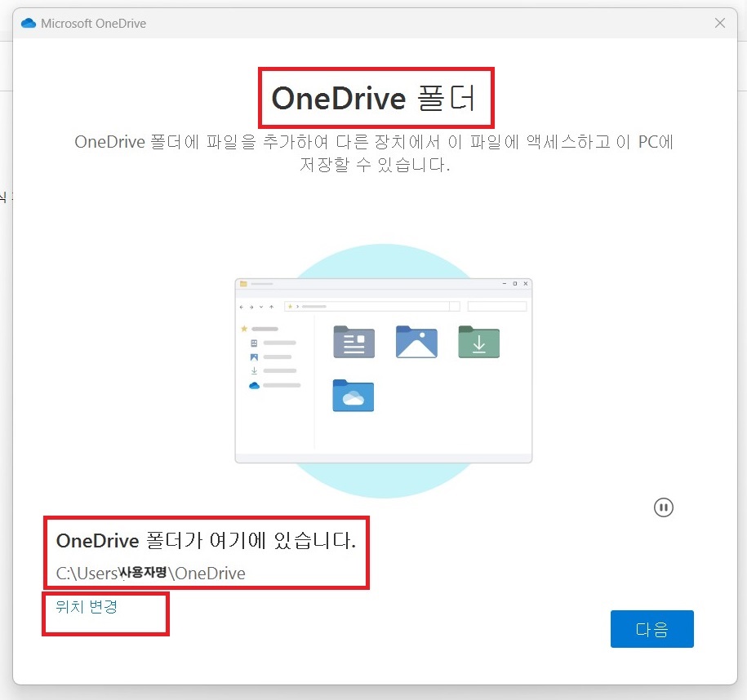Click the description paragraph about adding files
The width and height of the screenshot is (747, 700).
click(x=374, y=153)
